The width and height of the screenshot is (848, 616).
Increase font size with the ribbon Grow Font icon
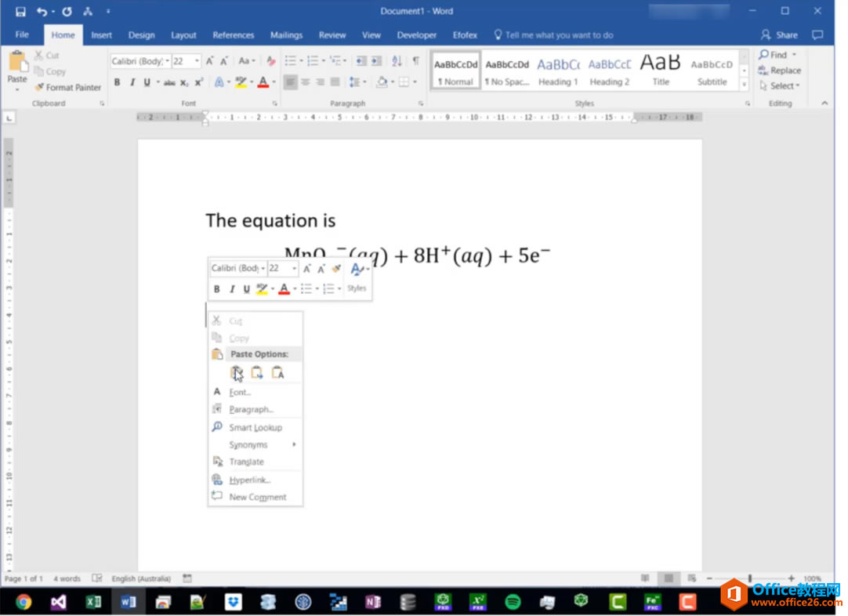pyautogui.click(x=210, y=61)
